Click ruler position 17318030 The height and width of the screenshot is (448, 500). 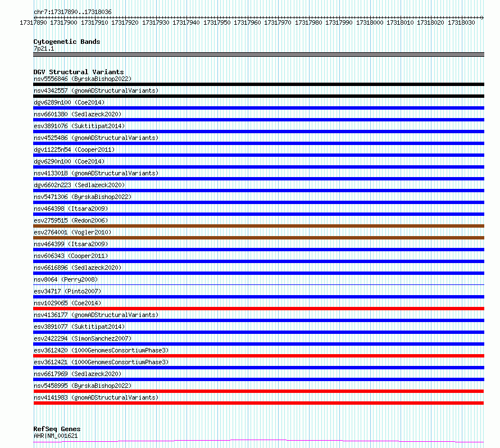tap(461, 22)
